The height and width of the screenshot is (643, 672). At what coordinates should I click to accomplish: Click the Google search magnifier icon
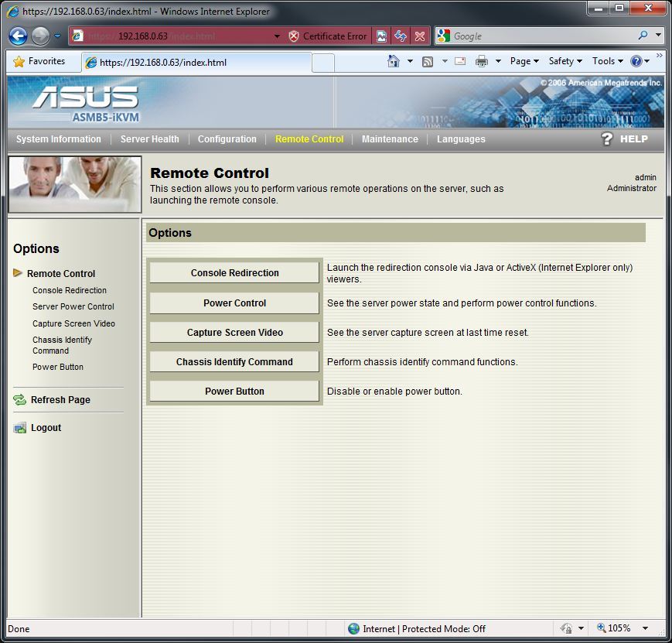(x=643, y=36)
